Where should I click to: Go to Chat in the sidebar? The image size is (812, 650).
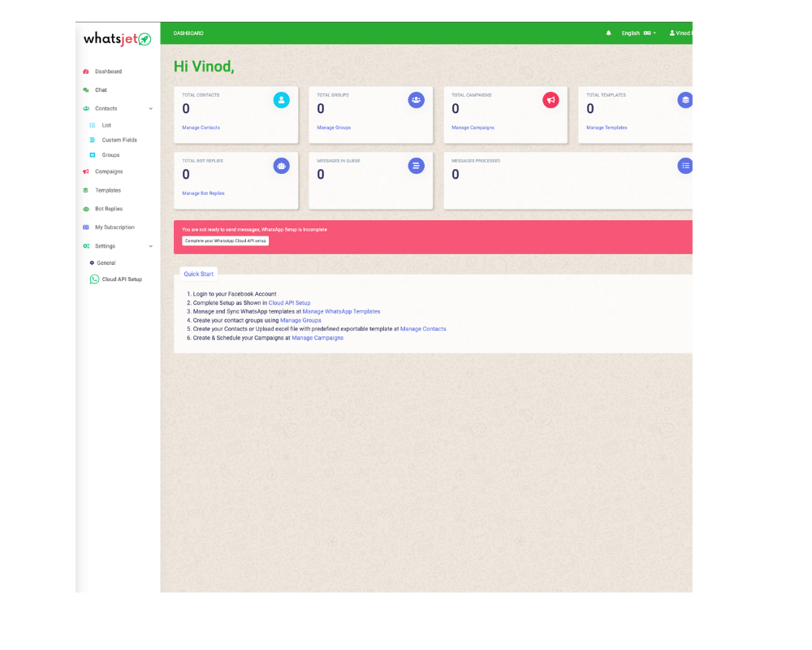click(x=101, y=90)
